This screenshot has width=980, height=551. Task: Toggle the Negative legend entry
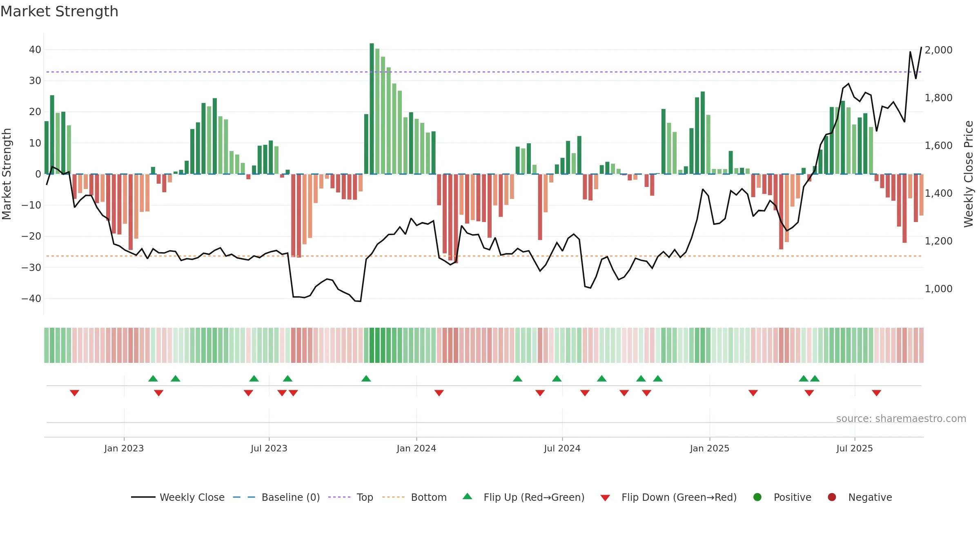[x=860, y=497]
